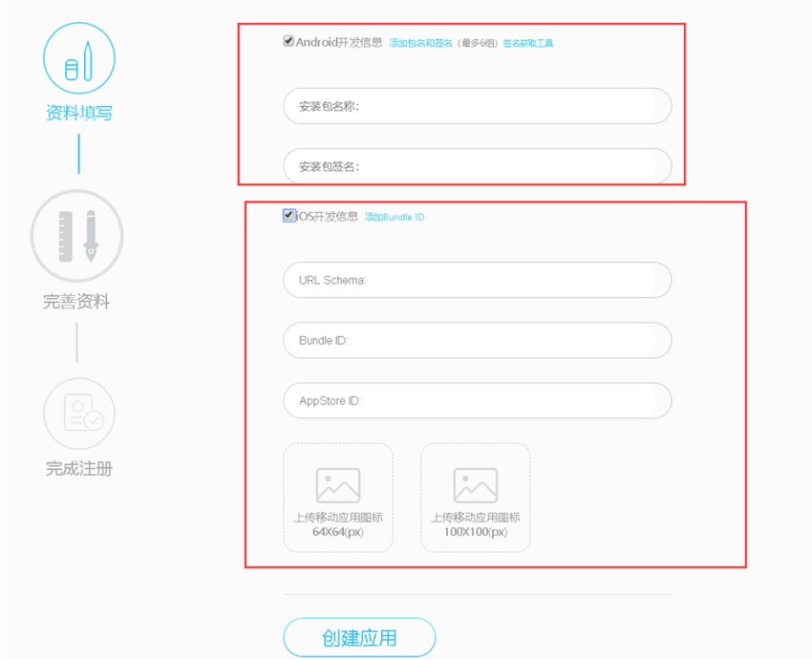Click the image icon in 64X64 upload box

pyautogui.click(x=338, y=485)
